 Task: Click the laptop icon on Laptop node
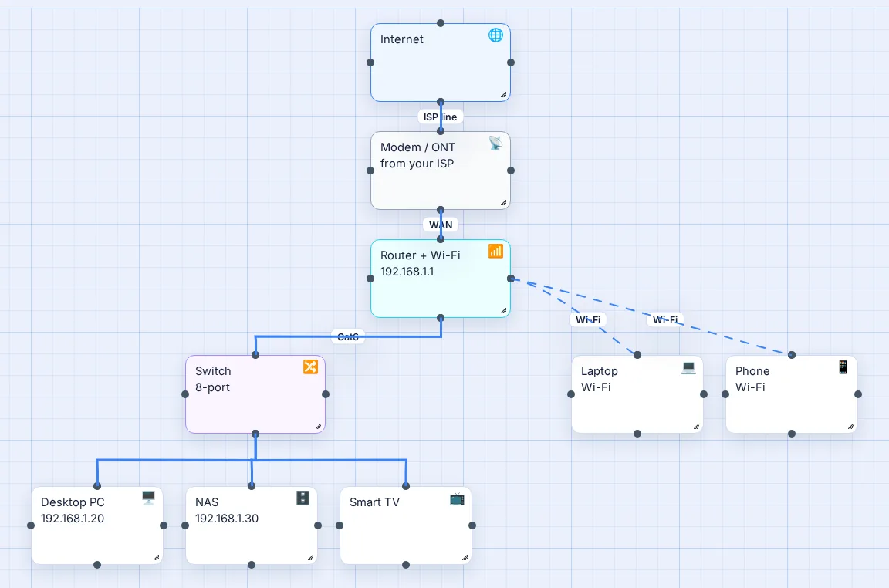(x=688, y=367)
